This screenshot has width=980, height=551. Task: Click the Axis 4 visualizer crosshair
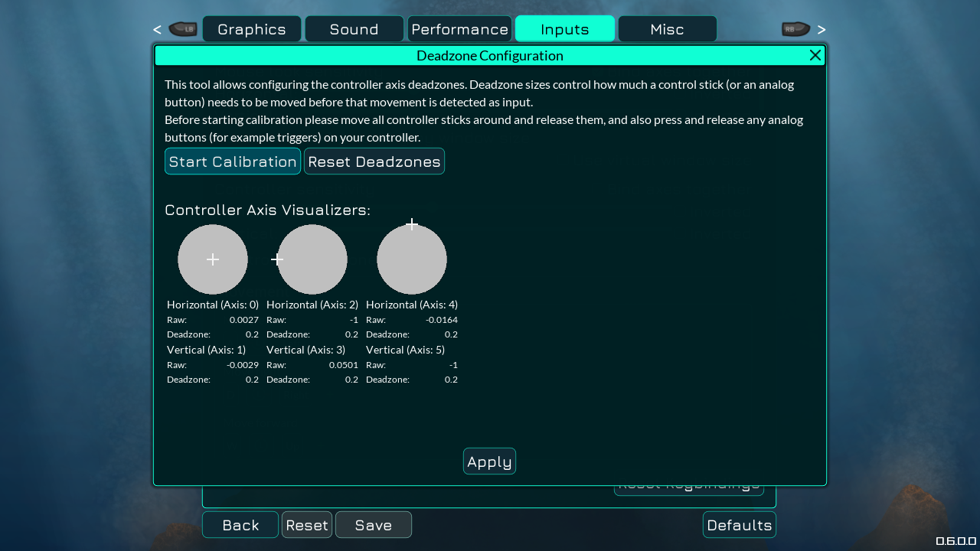tap(411, 223)
